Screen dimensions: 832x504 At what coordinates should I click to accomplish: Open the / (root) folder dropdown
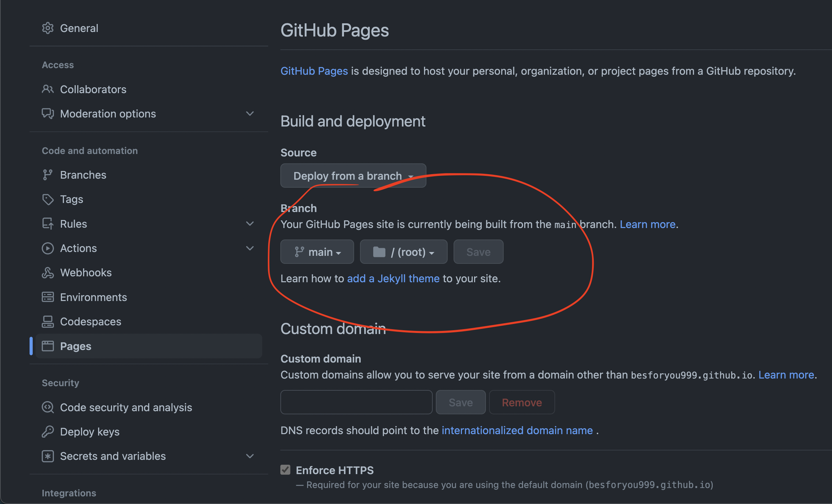pos(403,252)
